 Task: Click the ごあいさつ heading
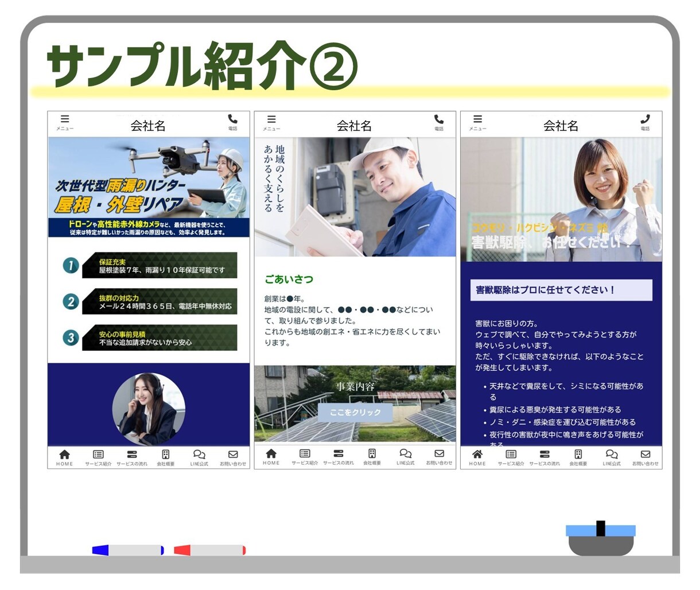point(289,280)
